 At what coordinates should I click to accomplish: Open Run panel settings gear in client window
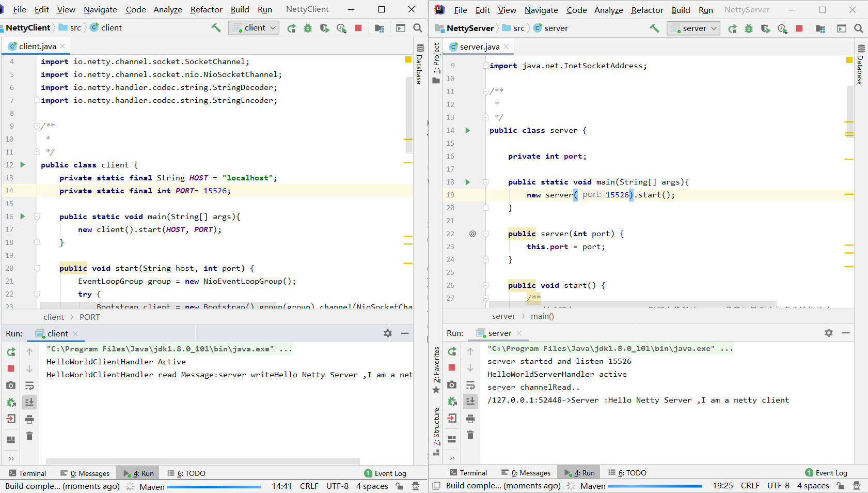388,333
